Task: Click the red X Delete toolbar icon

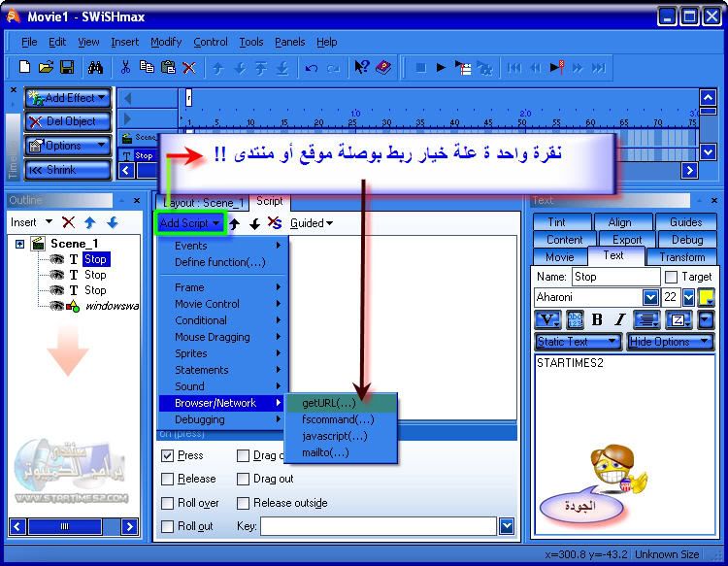Action: tap(189, 68)
